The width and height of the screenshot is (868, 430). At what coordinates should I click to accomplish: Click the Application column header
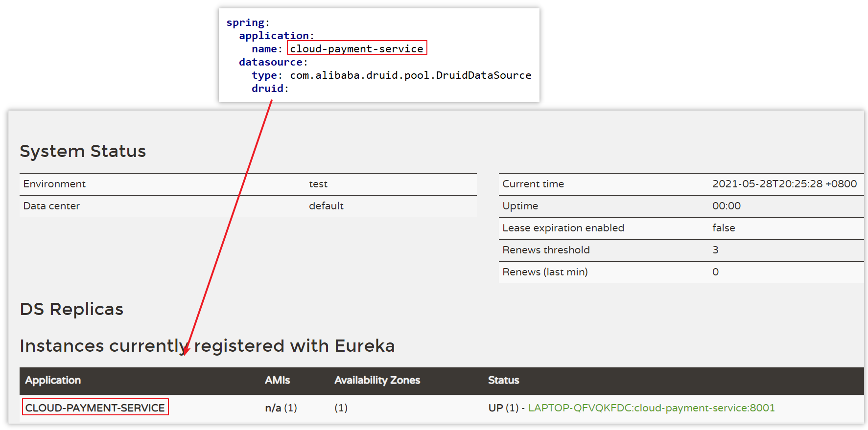click(x=53, y=380)
